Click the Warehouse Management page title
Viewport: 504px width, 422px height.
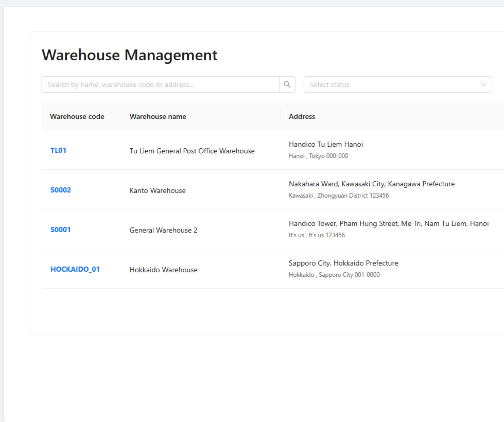point(130,55)
